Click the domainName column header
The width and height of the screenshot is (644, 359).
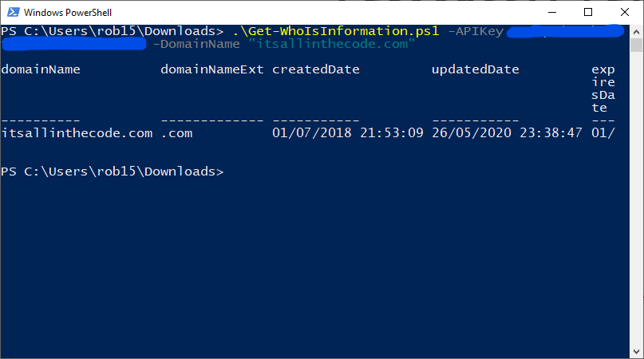coord(41,69)
